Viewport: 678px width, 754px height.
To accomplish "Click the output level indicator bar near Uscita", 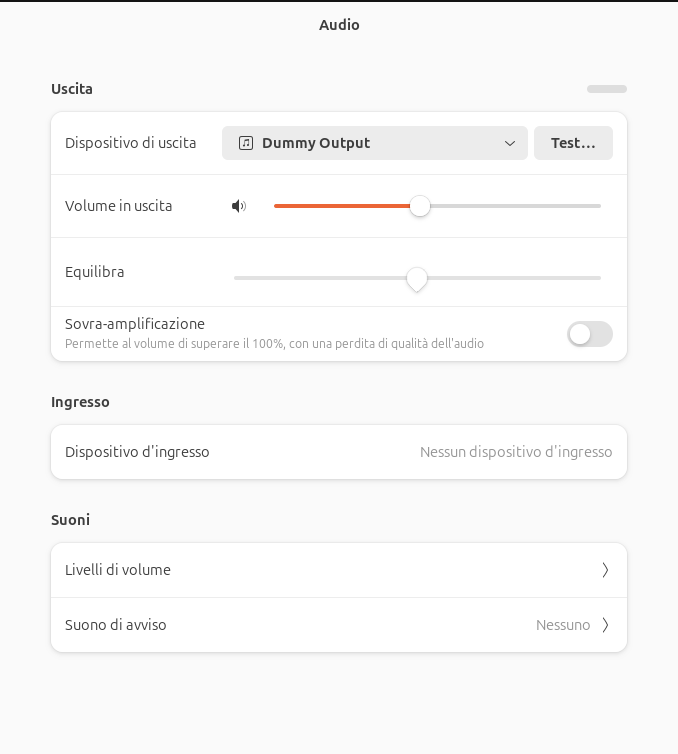I will pyautogui.click(x=606, y=89).
